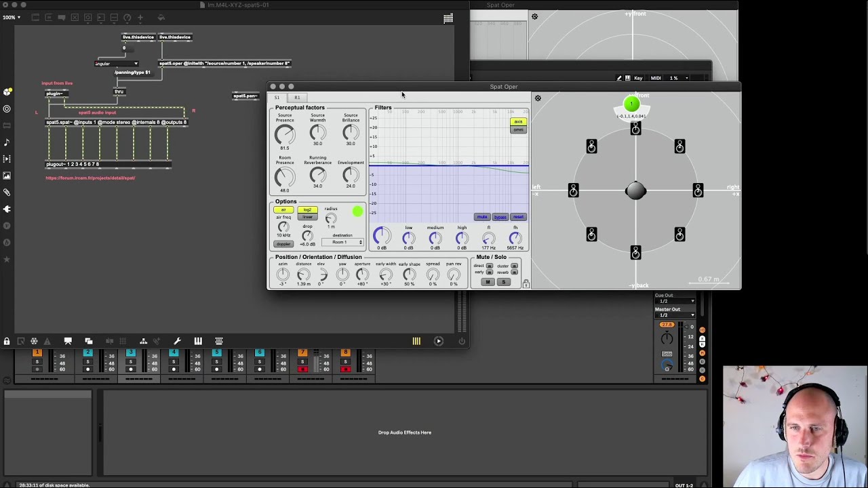The width and height of the screenshot is (868, 488).
Task: Select the linear drop mode button
Action: (307, 217)
